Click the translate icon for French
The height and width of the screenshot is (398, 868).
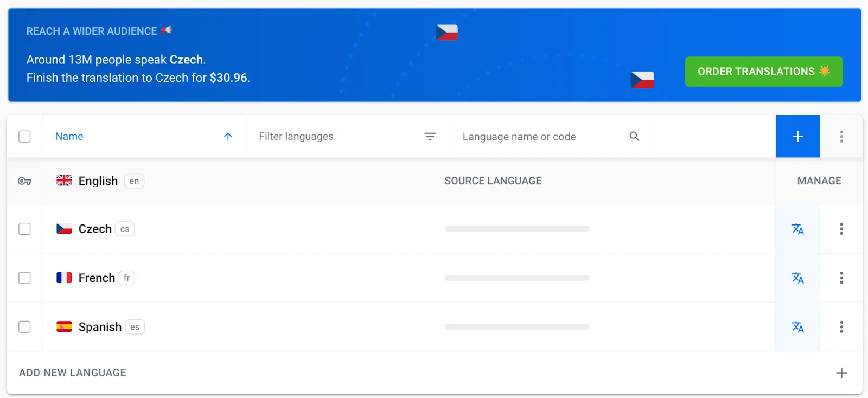[x=797, y=278]
